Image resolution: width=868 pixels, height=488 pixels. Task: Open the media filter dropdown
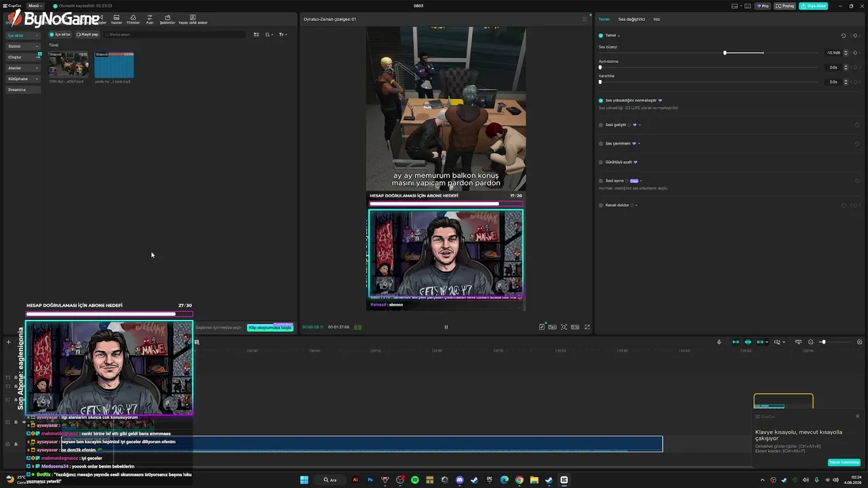tap(283, 35)
